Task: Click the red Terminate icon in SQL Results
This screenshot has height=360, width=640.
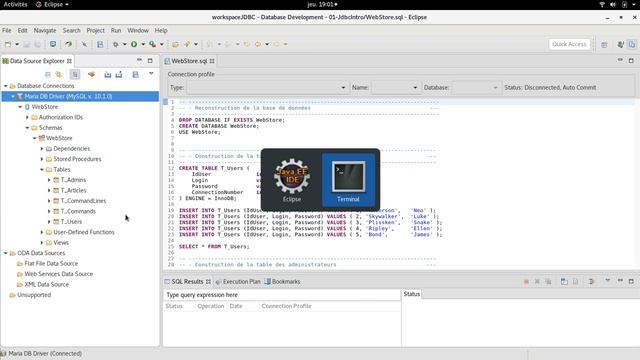Action: (x=526, y=282)
